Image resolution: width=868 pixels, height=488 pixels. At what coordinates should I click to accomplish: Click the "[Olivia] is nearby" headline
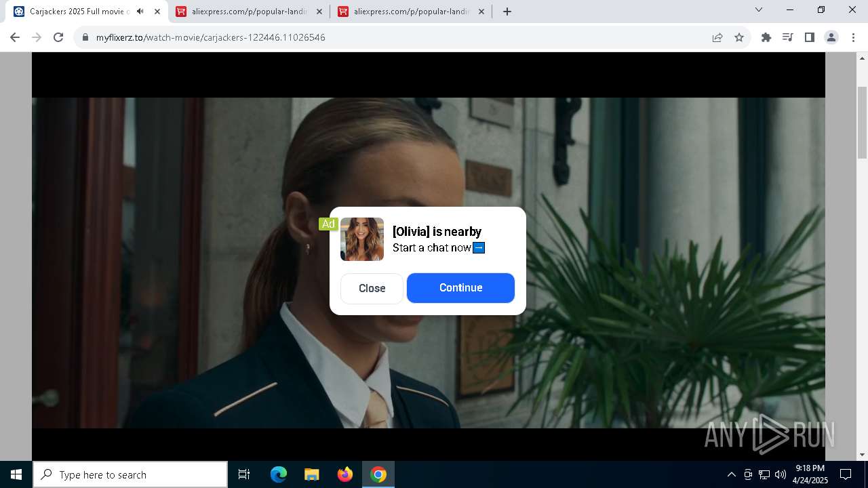coord(437,232)
